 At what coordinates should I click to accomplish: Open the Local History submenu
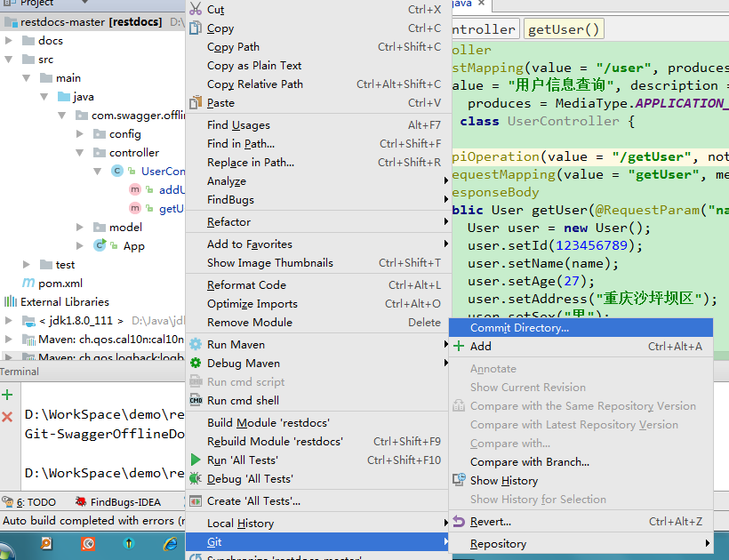point(318,524)
